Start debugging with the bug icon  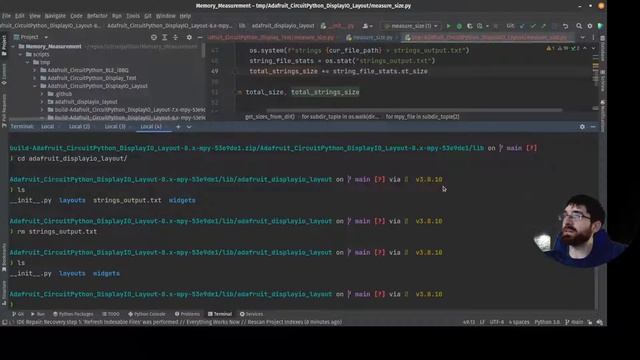(x=459, y=26)
